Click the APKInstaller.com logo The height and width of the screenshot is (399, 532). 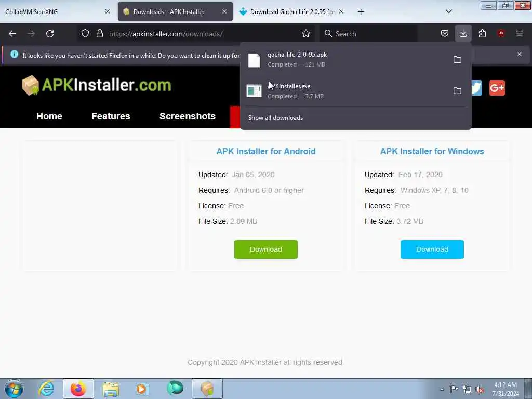(96, 85)
